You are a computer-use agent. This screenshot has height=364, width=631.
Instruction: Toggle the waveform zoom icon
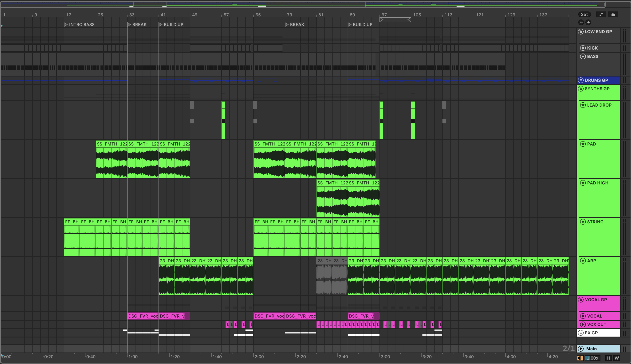pos(580,358)
